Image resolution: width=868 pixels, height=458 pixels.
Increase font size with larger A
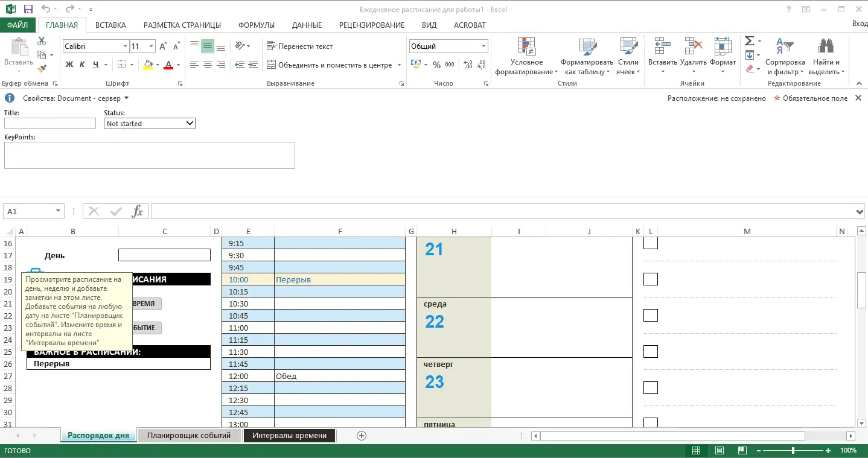(x=164, y=46)
